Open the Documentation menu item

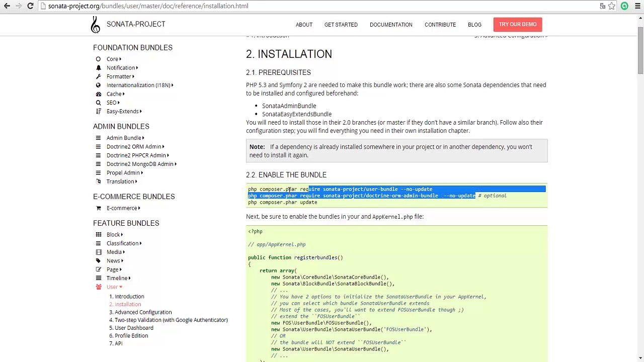[x=391, y=25]
